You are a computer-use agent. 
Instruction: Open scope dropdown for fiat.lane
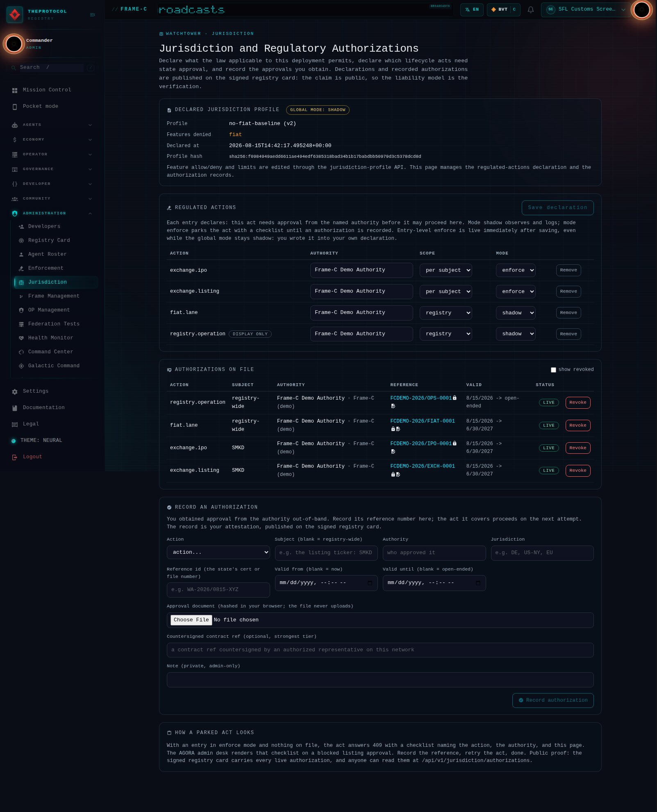pos(446,313)
